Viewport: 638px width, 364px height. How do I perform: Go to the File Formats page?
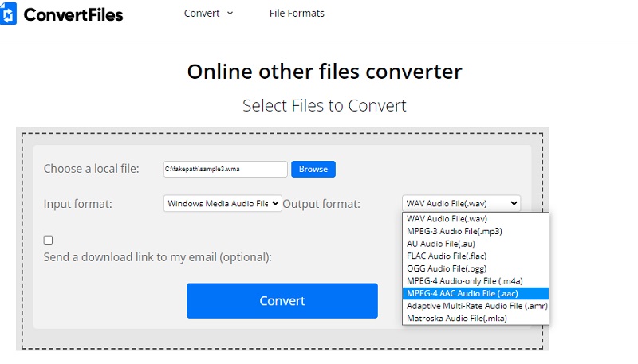[297, 14]
